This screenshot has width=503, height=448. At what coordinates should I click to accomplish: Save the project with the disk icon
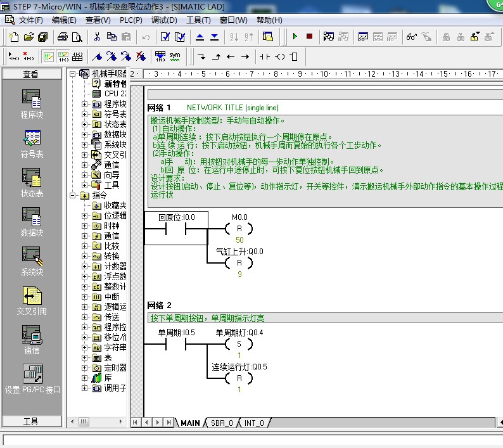coord(42,37)
